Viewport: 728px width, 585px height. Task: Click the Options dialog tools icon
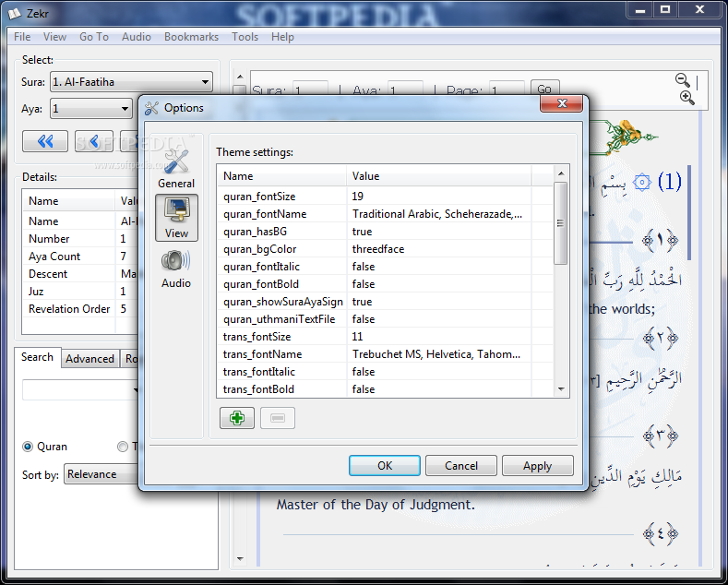pos(151,108)
